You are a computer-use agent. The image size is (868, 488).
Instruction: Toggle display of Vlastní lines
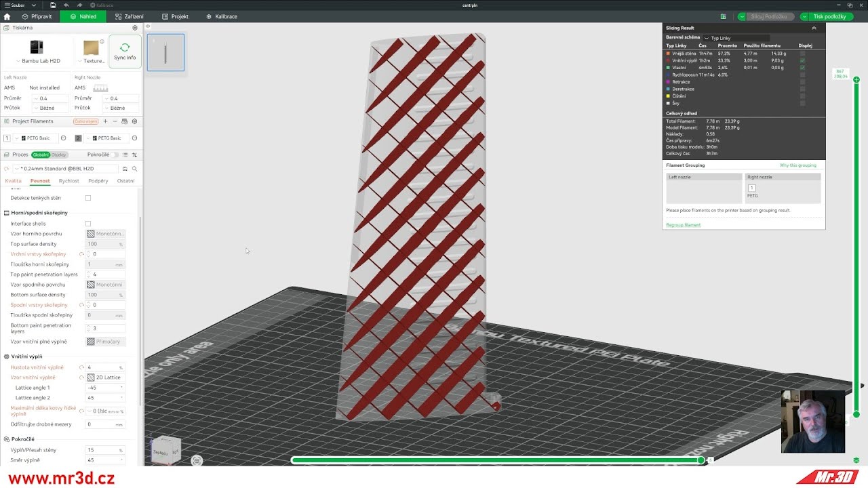pos(803,68)
